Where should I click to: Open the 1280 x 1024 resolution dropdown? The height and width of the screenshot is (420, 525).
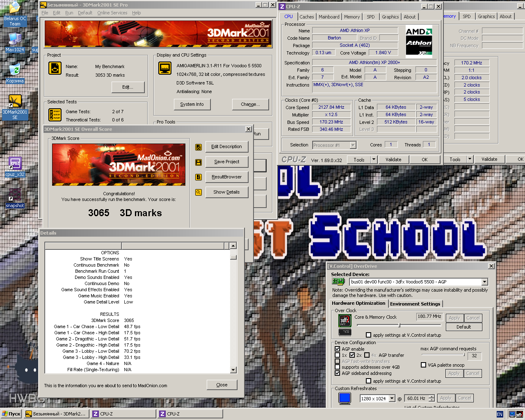392,399
